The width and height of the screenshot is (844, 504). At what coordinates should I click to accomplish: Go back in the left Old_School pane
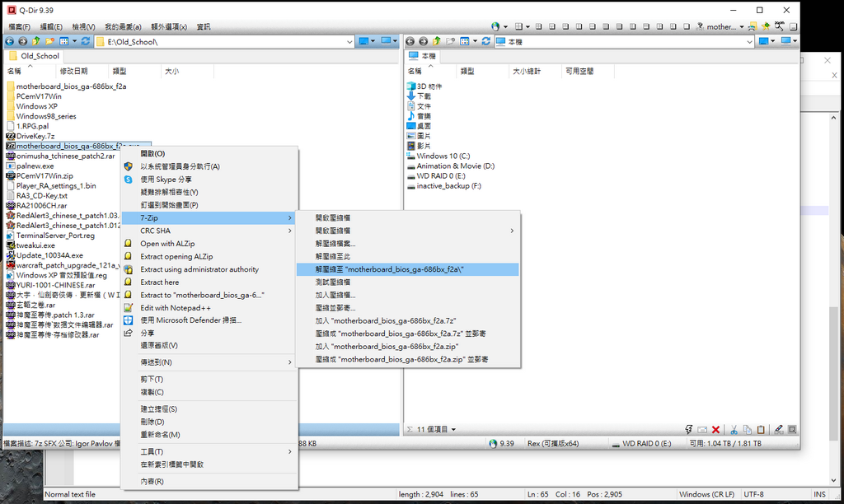click(x=10, y=41)
